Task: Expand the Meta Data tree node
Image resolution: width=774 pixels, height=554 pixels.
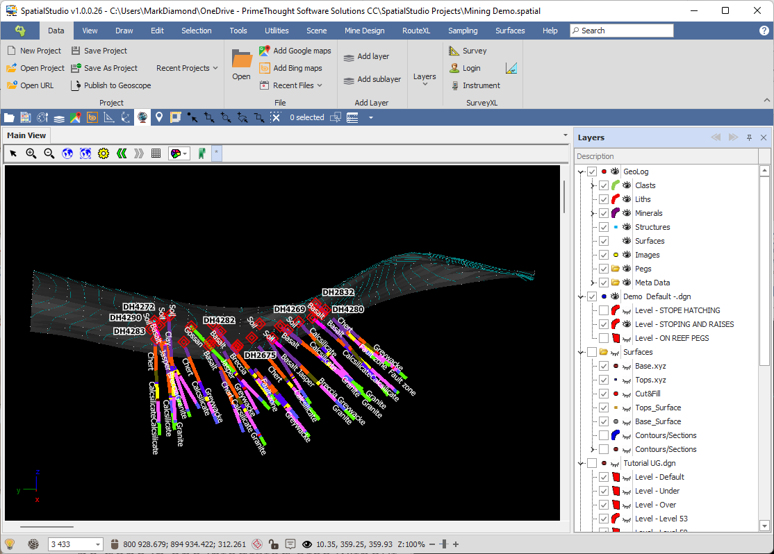Action: click(x=593, y=283)
